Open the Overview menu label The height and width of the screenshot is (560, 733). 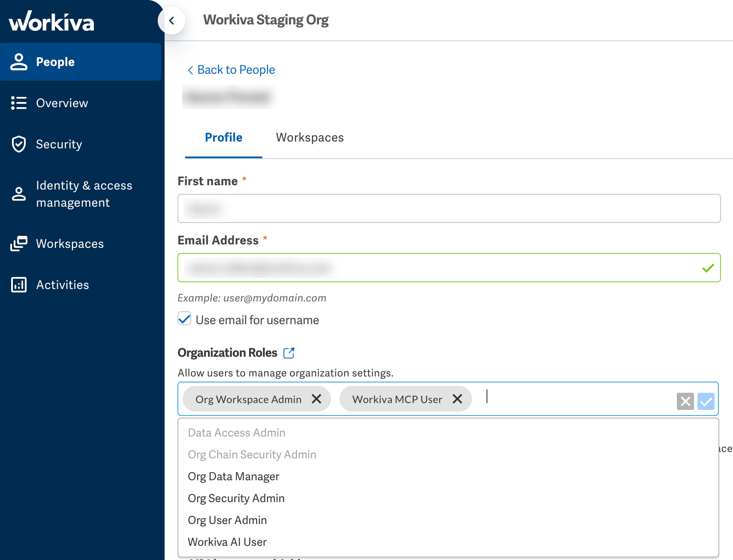click(x=62, y=103)
